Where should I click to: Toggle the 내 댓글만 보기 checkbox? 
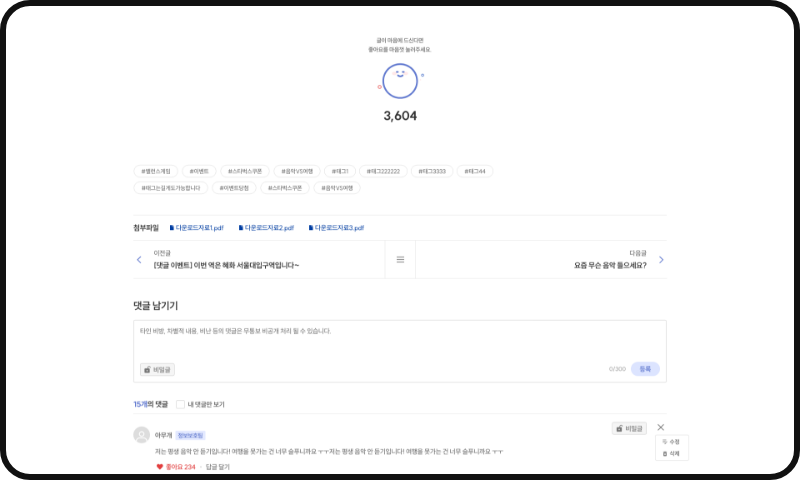tap(180, 405)
